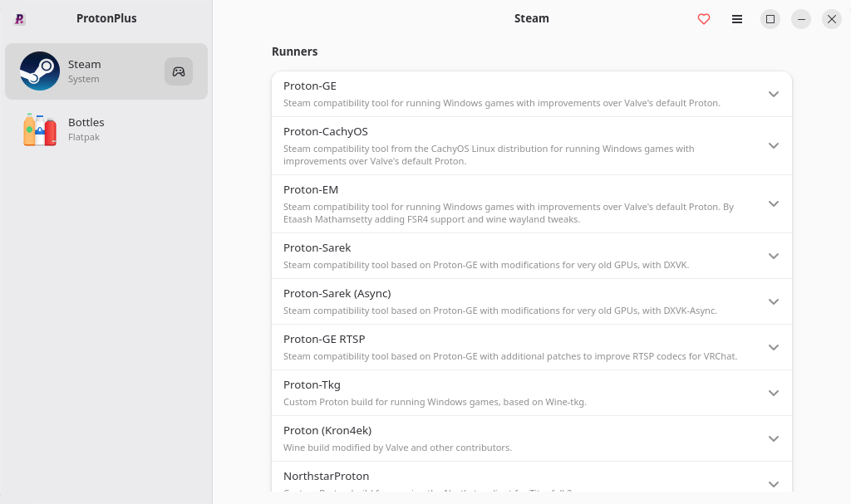The width and height of the screenshot is (851, 504).
Task: Select Steam System launcher in sidebar
Action: pos(106,71)
